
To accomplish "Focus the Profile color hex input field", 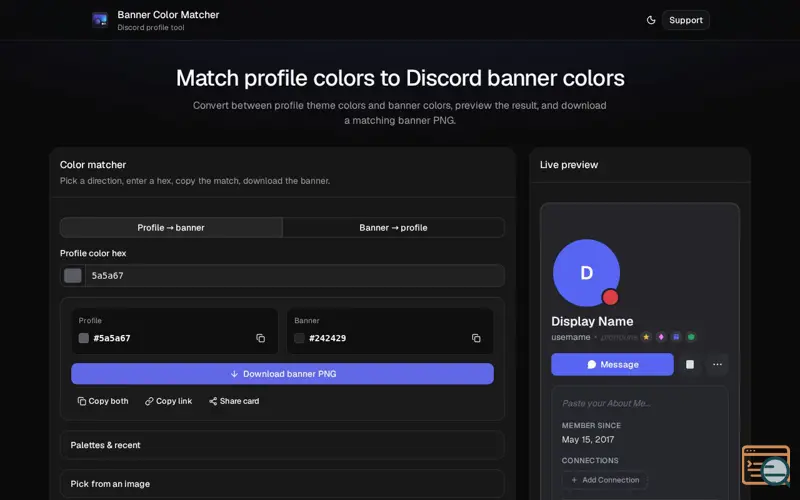I will [295, 276].
